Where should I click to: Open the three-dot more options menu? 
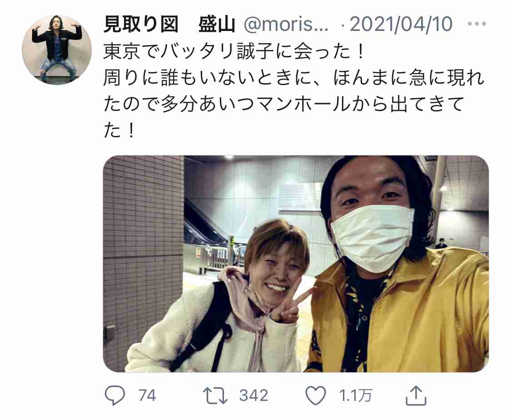coord(477,24)
